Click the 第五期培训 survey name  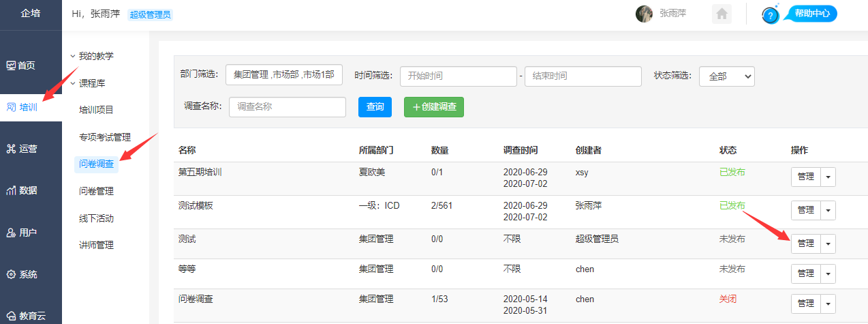point(200,172)
